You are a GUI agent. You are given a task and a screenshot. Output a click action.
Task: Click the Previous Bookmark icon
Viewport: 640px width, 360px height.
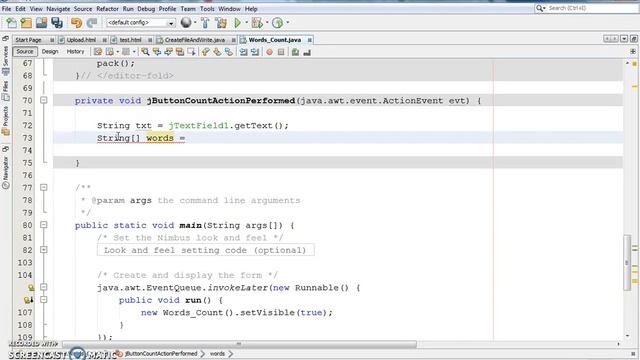click(x=206, y=52)
